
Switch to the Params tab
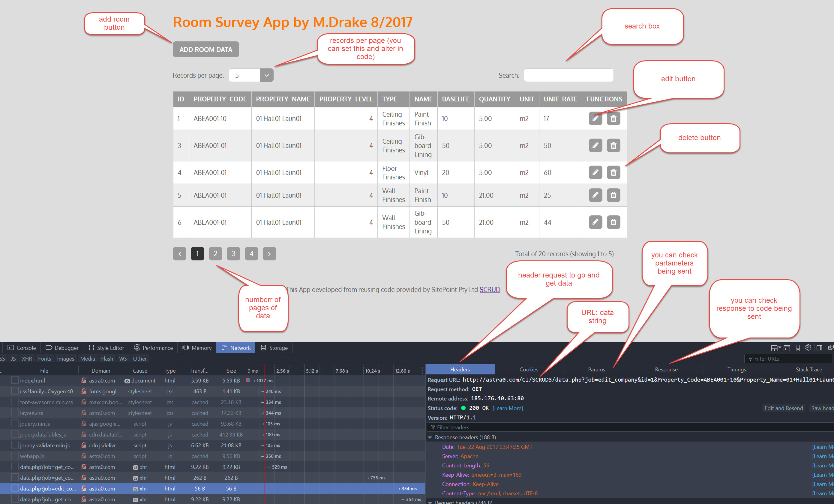(596, 369)
